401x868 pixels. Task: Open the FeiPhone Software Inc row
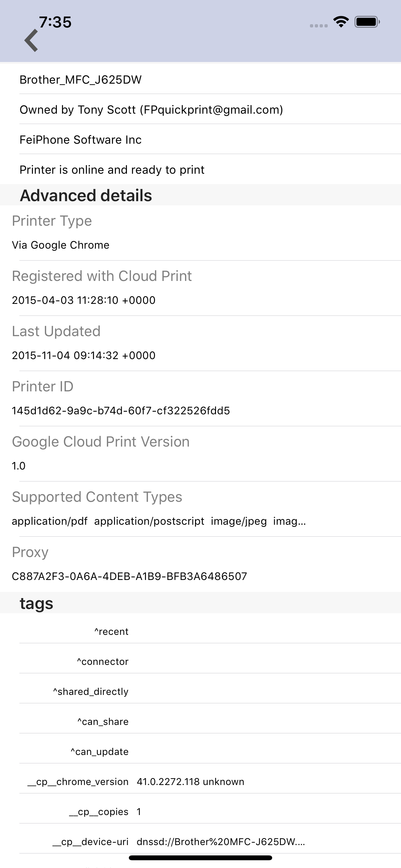(80, 139)
